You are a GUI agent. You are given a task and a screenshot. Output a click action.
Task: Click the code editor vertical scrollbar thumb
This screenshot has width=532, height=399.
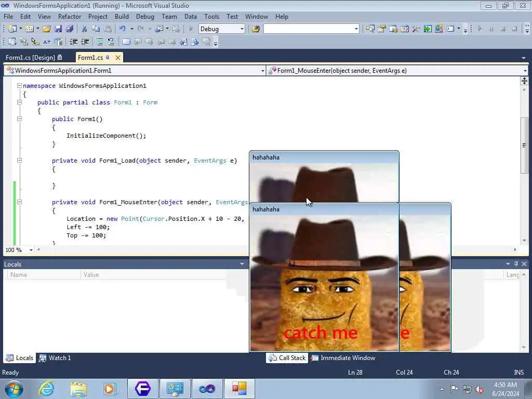[x=524, y=145]
